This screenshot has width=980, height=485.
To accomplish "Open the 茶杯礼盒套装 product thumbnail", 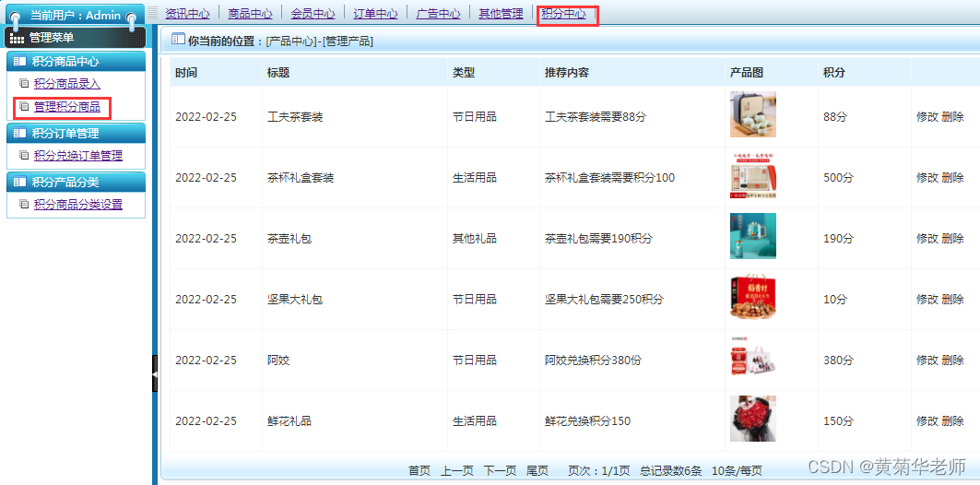I will point(753,175).
